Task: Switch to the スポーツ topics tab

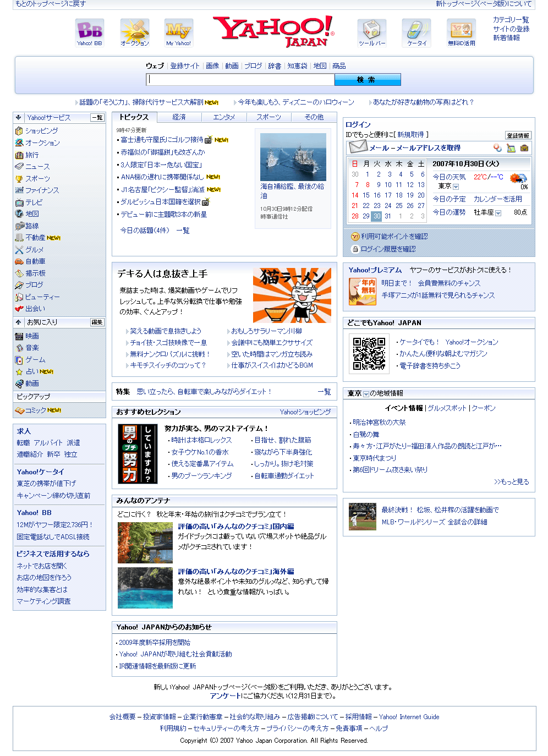Action: pos(269,117)
